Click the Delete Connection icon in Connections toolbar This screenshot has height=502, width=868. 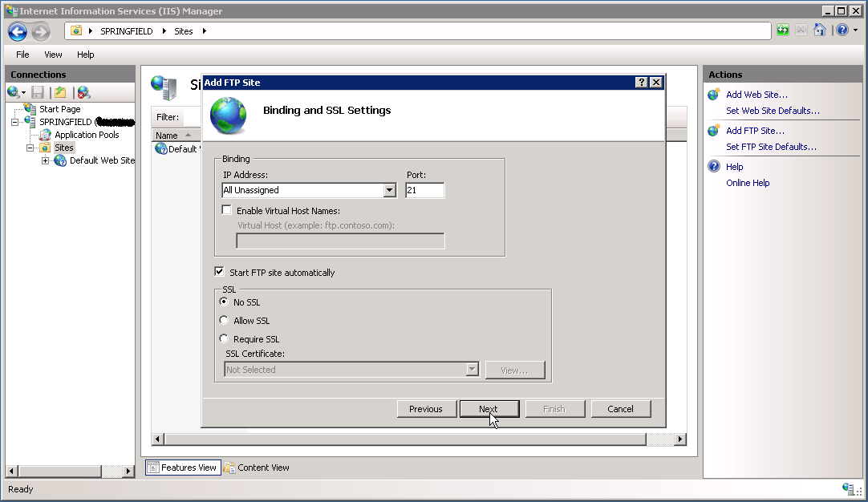83,92
